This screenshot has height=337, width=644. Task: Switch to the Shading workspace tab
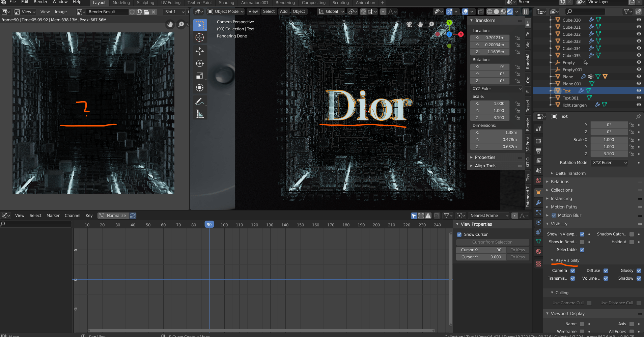click(x=226, y=3)
